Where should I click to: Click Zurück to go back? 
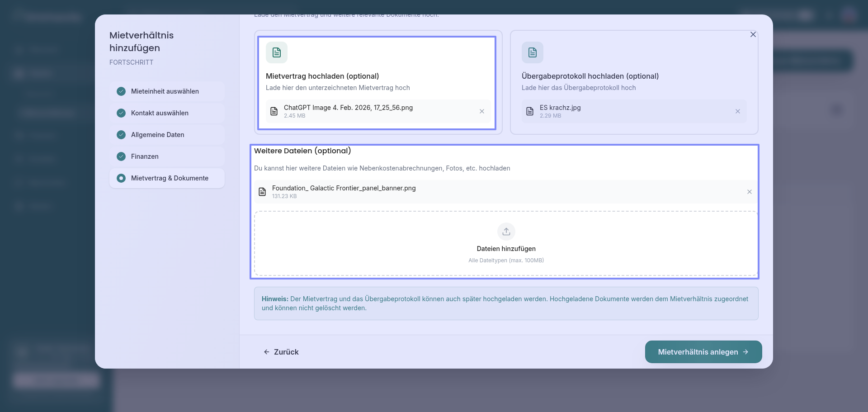[281, 352]
